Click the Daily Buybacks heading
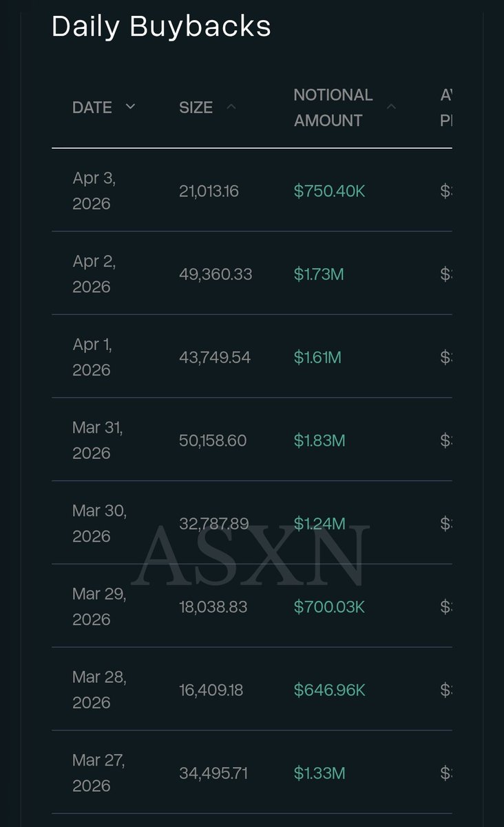 click(x=161, y=27)
